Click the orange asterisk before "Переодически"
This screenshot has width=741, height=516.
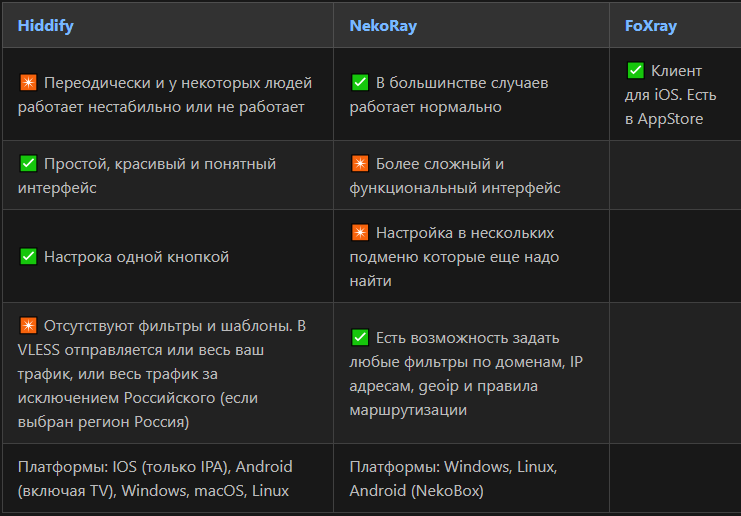[x=28, y=83]
